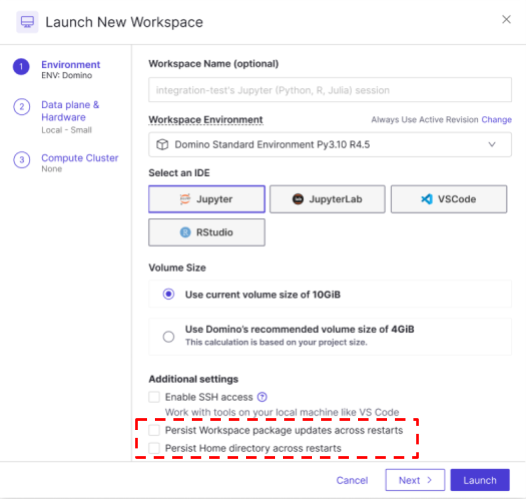Close the Launch New Workspace dialog

(x=506, y=19)
